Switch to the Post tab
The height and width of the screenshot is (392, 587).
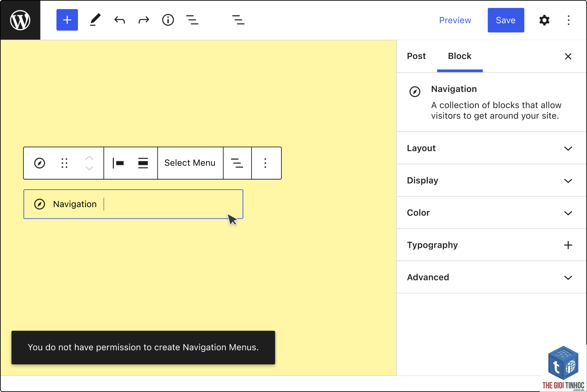[416, 56]
